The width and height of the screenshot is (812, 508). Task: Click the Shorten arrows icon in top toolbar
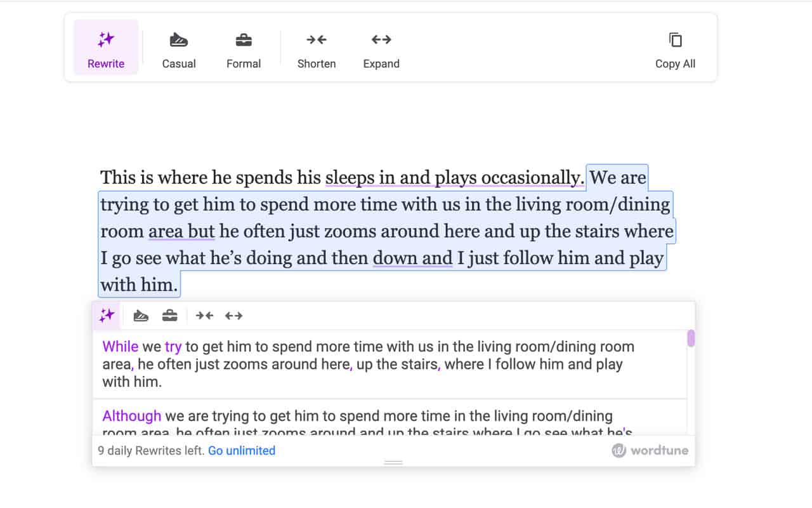pos(317,40)
